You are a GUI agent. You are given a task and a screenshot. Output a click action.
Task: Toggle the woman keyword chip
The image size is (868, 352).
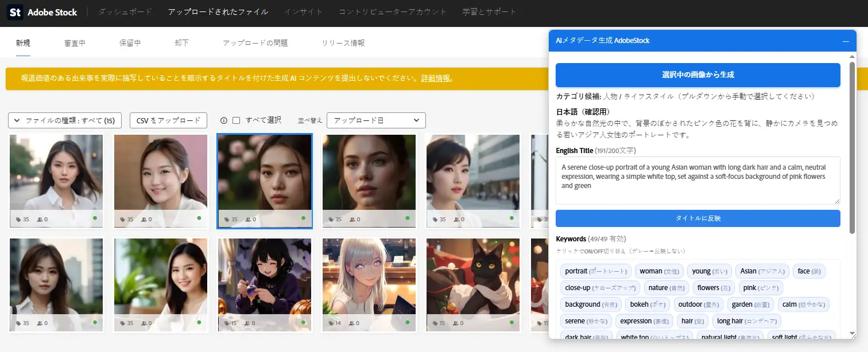658,271
